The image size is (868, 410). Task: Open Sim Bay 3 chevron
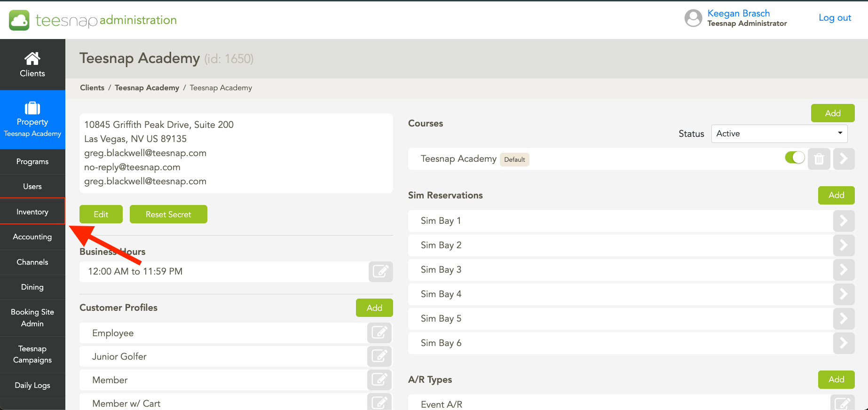click(x=844, y=269)
